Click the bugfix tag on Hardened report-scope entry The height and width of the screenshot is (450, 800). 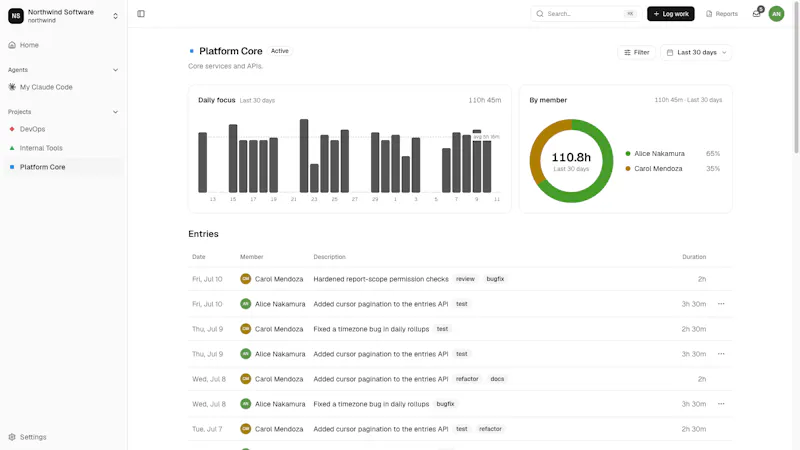pos(495,279)
